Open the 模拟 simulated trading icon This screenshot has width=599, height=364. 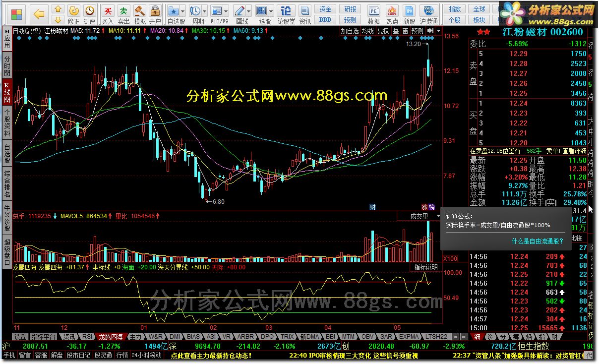[x=140, y=14]
